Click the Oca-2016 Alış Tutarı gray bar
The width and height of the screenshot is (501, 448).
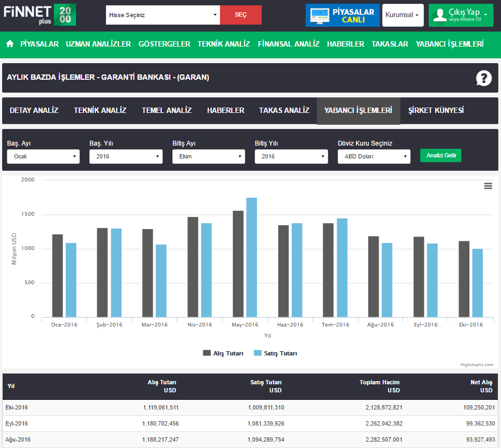pyautogui.click(x=57, y=276)
